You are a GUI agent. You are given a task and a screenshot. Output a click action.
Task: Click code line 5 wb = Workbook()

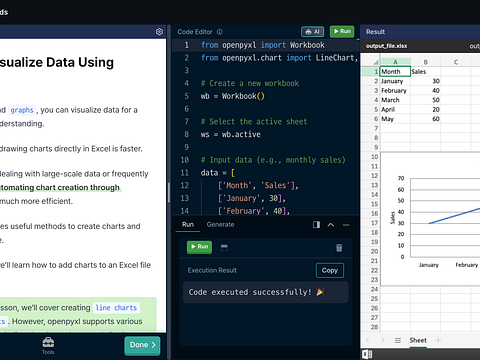(233, 96)
